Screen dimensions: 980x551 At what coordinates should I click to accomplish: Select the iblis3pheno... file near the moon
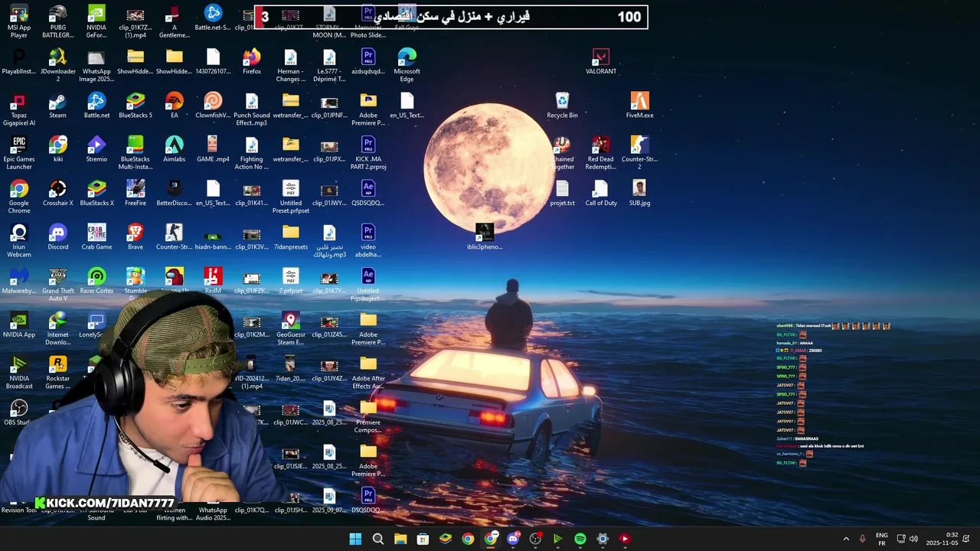485,237
